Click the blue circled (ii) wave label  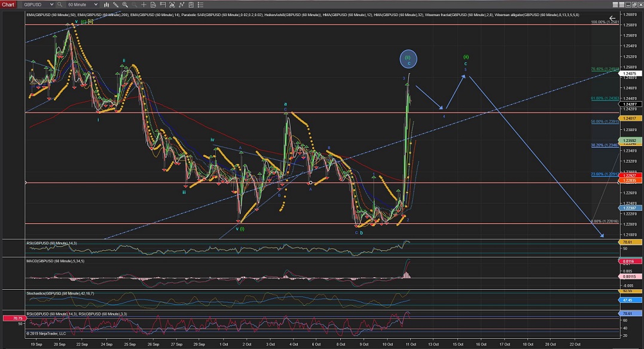point(409,59)
